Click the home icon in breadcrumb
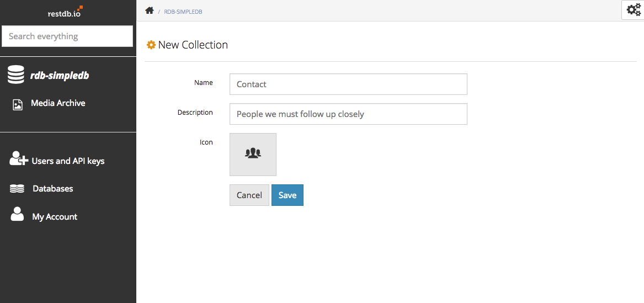Screen dimensions: 644x303 pos(149,10)
